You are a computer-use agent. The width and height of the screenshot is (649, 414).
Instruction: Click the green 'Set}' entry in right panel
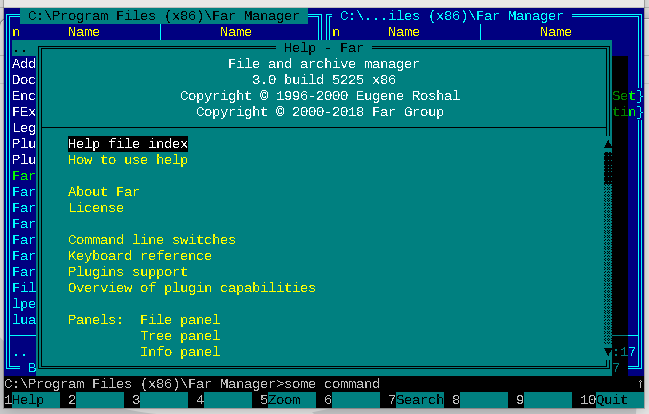pos(627,96)
